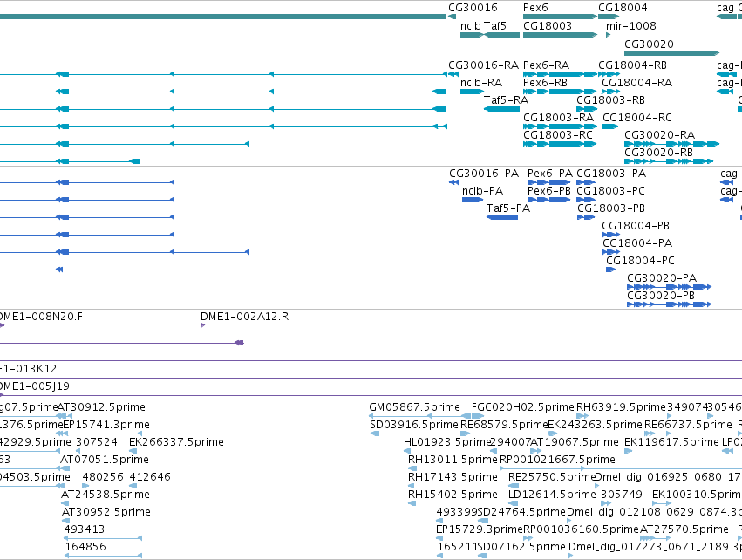Viewport: 742px width, 560px height.
Task: Select the AT07051.5prime EST label
Action: pyautogui.click(x=105, y=460)
